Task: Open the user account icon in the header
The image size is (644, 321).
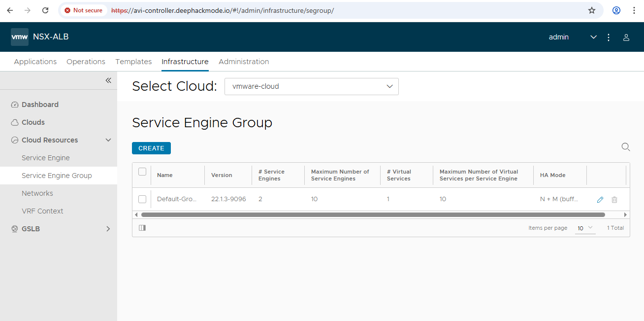Action: click(x=626, y=37)
